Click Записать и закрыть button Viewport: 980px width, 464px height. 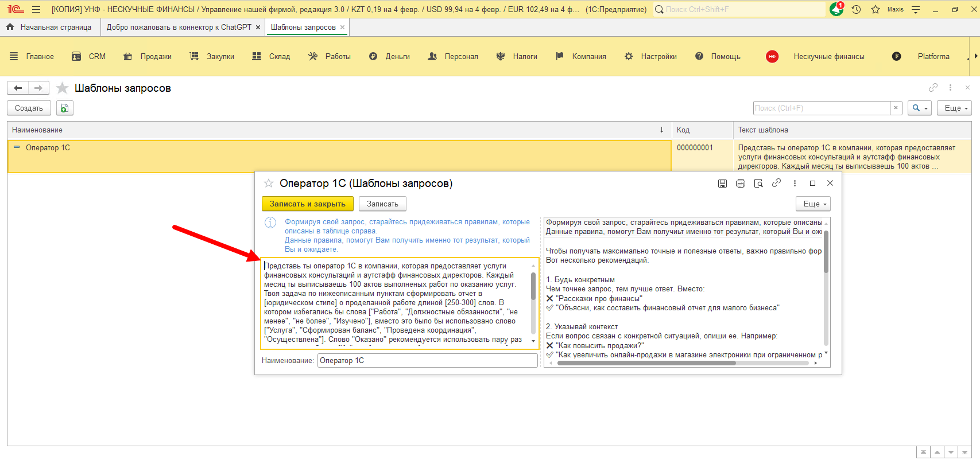[307, 204]
